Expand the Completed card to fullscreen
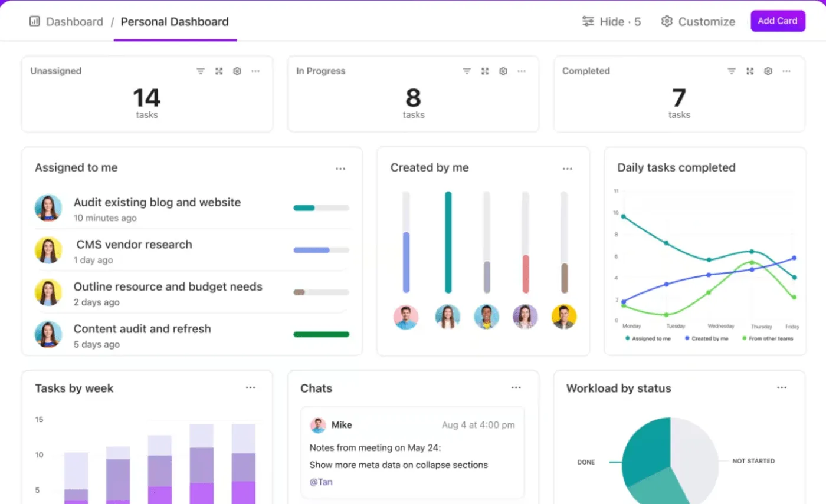 point(750,71)
